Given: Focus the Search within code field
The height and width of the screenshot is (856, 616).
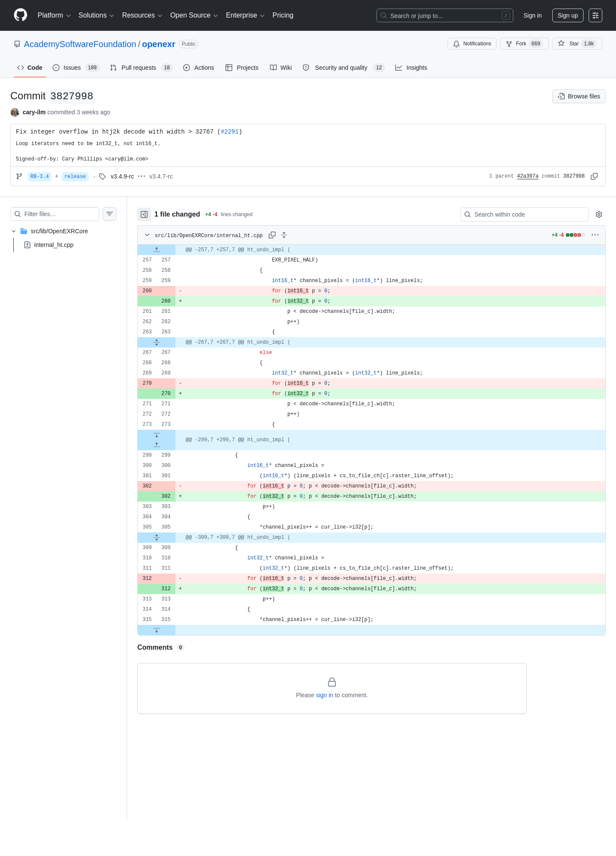Looking at the screenshot, I should pyautogui.click(x=524, y=214).
